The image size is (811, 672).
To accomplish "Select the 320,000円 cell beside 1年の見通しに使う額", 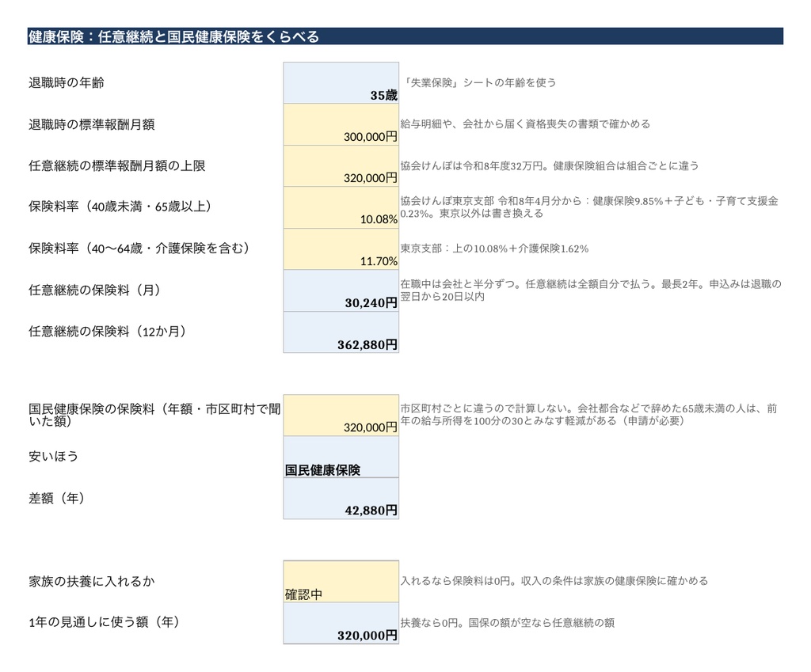I will [x=341, y=623].
